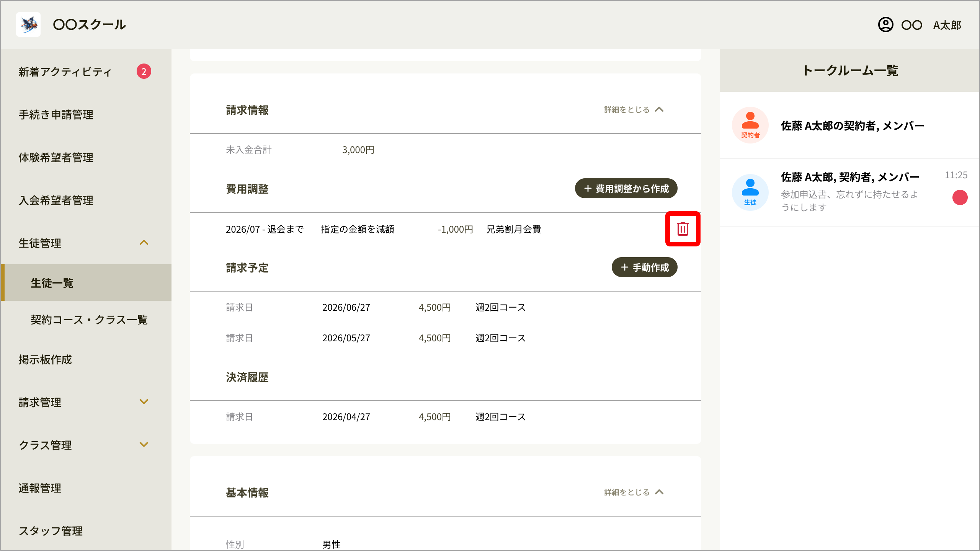Click the blue 生徒 avatar icon

[750, 192]
